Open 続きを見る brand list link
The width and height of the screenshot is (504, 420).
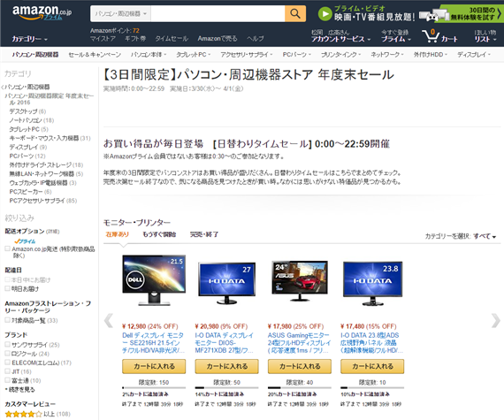22,389
